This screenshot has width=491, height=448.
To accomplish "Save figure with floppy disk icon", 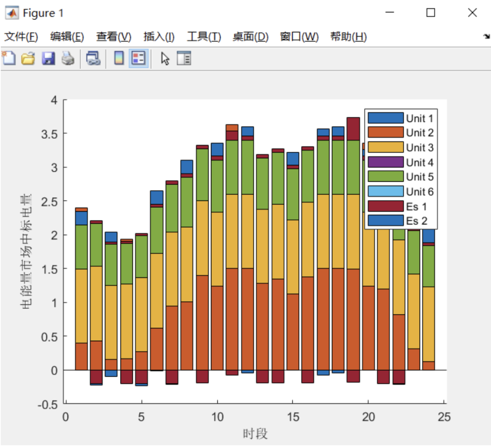I will click(48, 58).
